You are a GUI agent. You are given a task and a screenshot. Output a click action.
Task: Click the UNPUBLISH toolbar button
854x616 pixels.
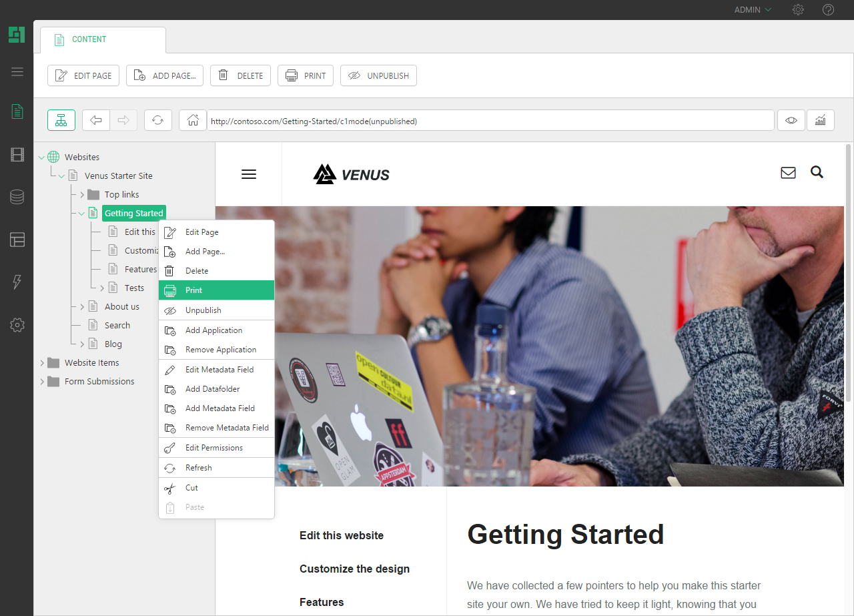click(x=378, y=75)
